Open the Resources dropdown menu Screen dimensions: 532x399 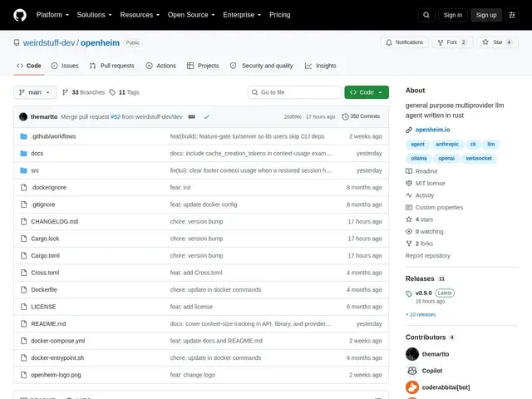(x=140, y=15)
